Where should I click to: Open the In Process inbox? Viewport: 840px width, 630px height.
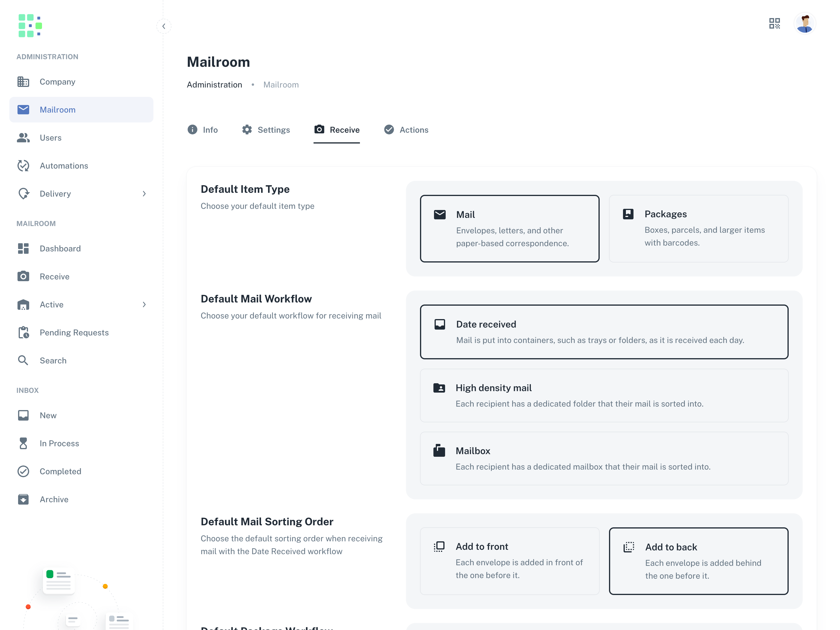(59, 443)
